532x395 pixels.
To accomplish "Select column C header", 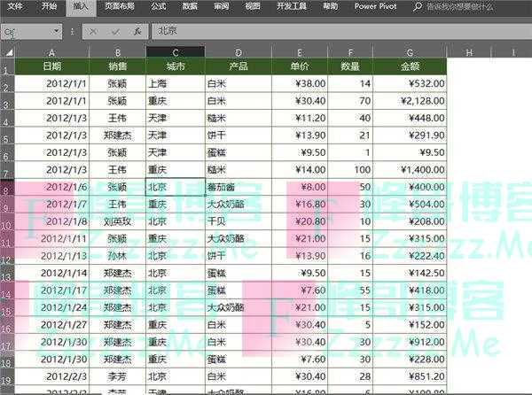I will point(175,52).
